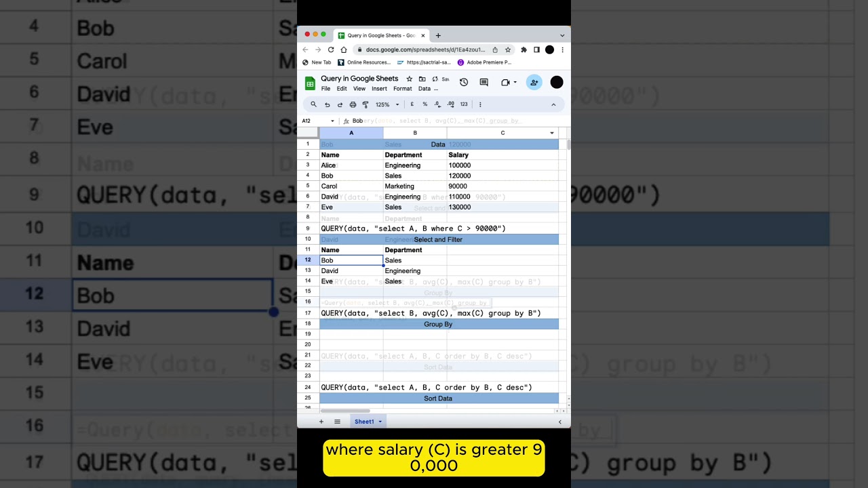The width and height of the screenshot is (868, 488).
Task: Undo the last action in Sheets
Action: pos(327,104)
